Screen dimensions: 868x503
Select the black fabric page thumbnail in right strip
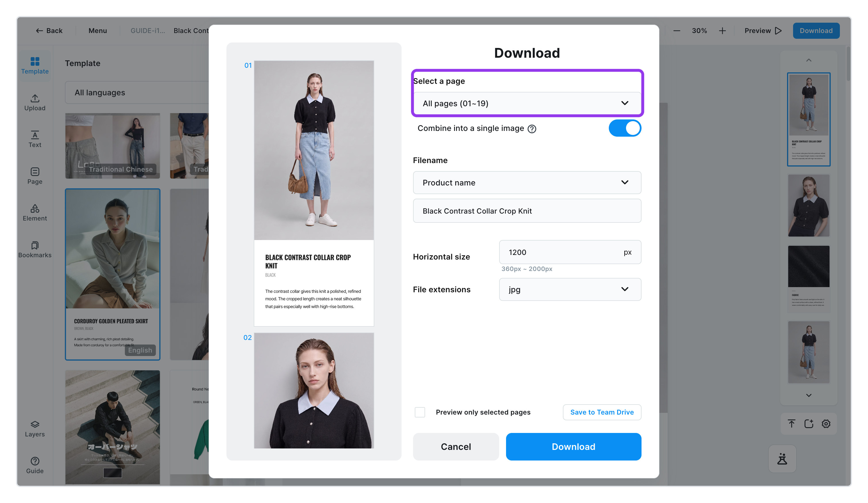808,278
